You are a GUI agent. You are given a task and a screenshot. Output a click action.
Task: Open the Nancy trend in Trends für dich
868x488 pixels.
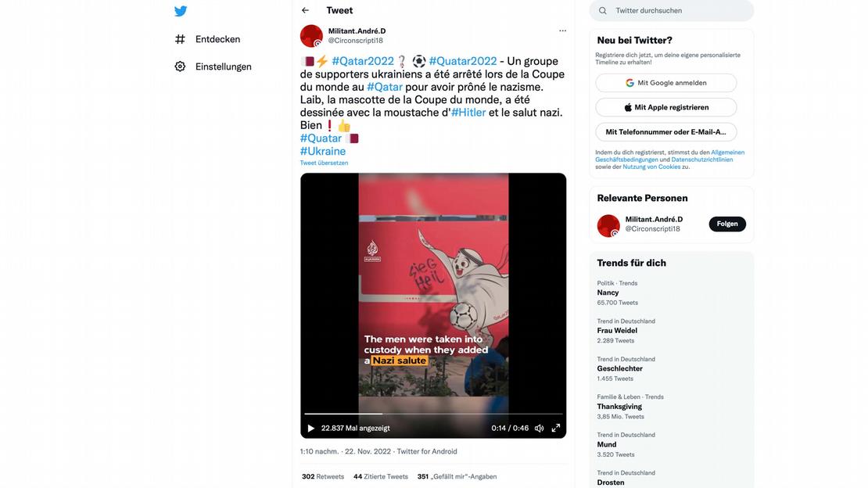(607, 292)
